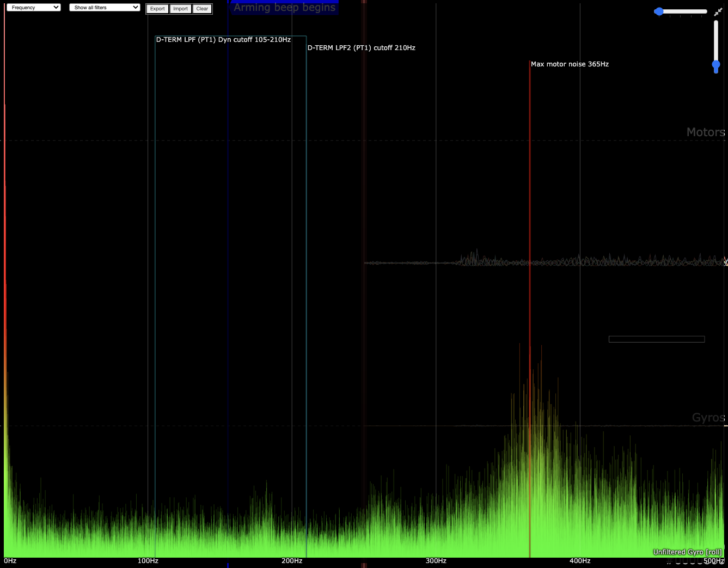The height and width of the screenshot is (568, 728).
Task: Click the vertical zoom slider handle
Action: point(716,65)
